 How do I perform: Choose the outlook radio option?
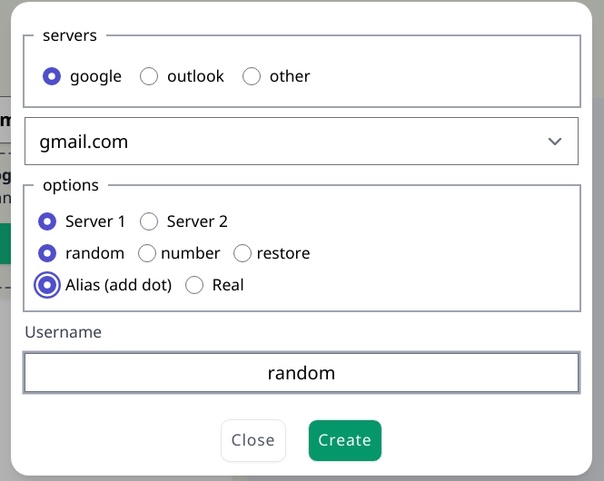149,76
